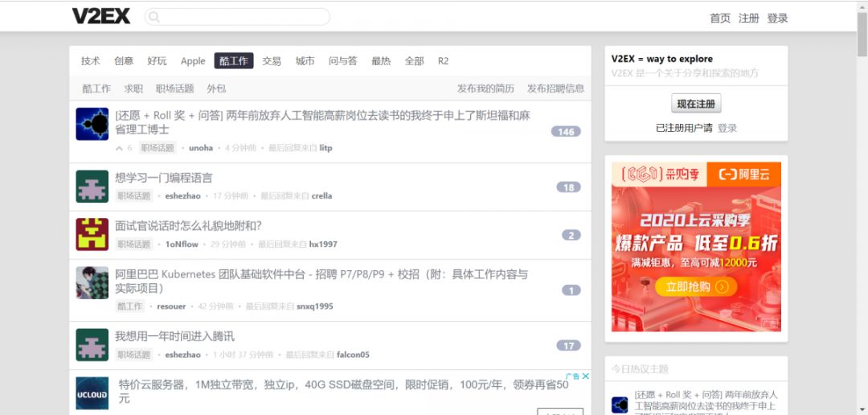
Task: Switch to the Apple tab
Action: 193,61
